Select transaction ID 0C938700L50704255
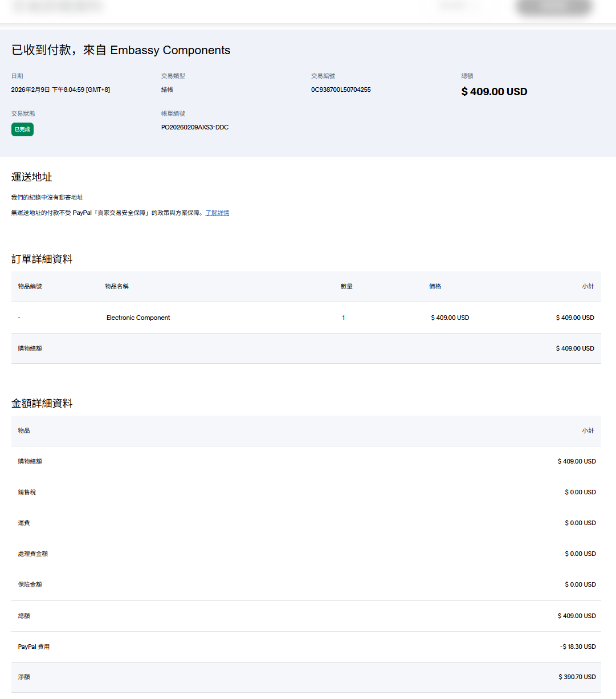 [341, 90]
